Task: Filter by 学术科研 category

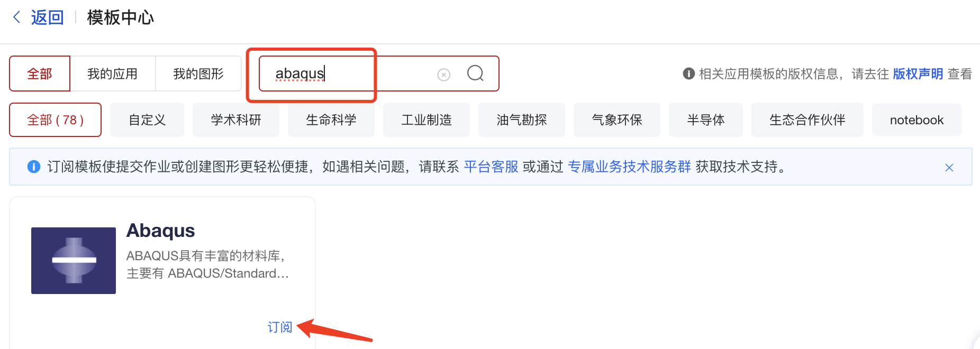Action: pyautogui.click(x=236, y=120)
